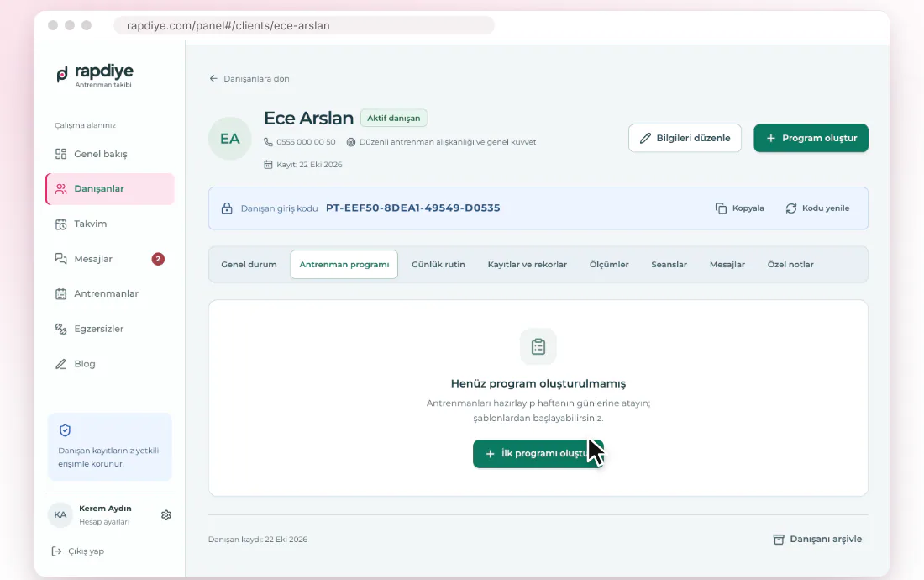Viewport: 924px width, 580px height.
Task: Click the Program oluştur button
Action: [x=811, y=138]
